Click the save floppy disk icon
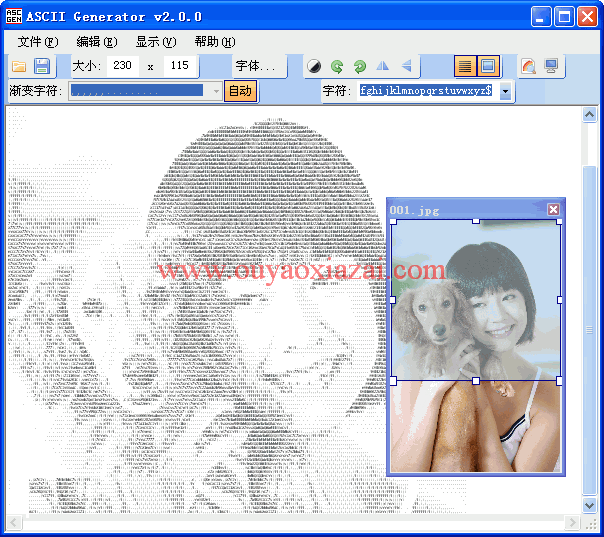Viewport: 604px width, 537px height. 42,66
